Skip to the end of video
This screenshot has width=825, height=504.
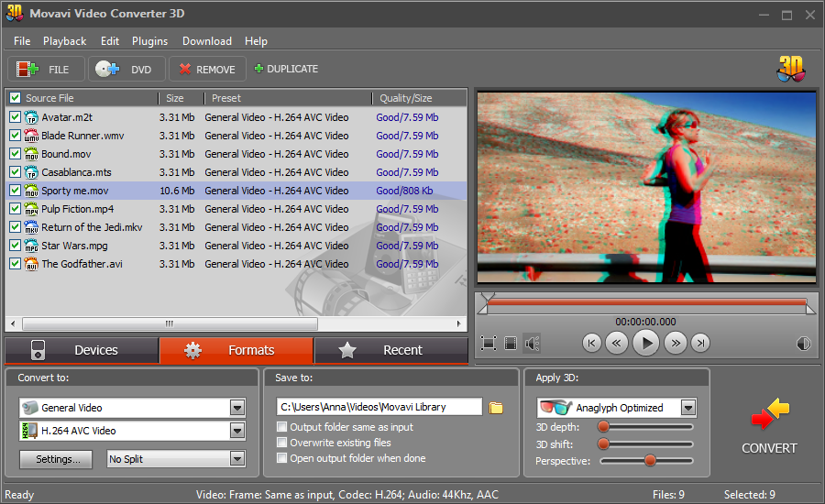click(x=700, y=343)
